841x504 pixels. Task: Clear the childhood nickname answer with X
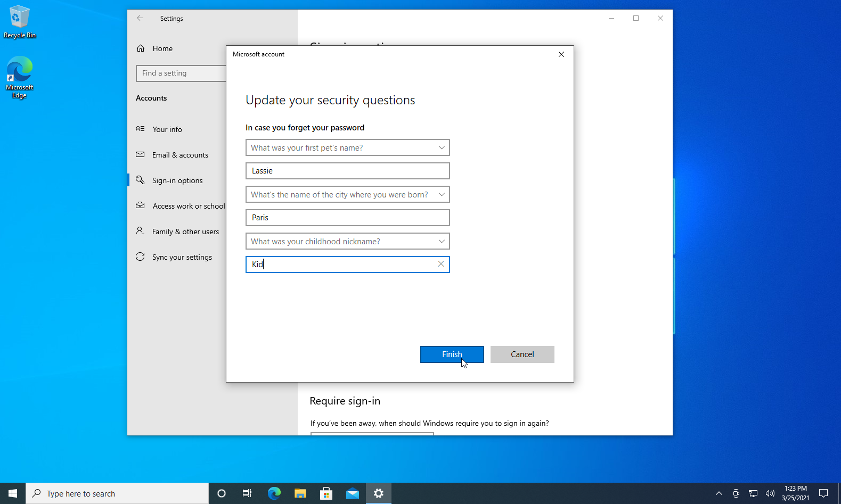pos(441,264)
